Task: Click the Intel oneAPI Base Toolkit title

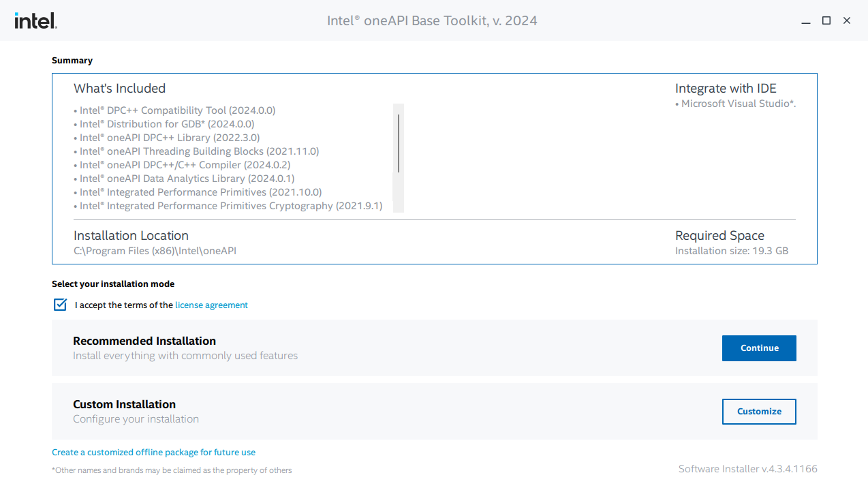Action: pos(432,20)
